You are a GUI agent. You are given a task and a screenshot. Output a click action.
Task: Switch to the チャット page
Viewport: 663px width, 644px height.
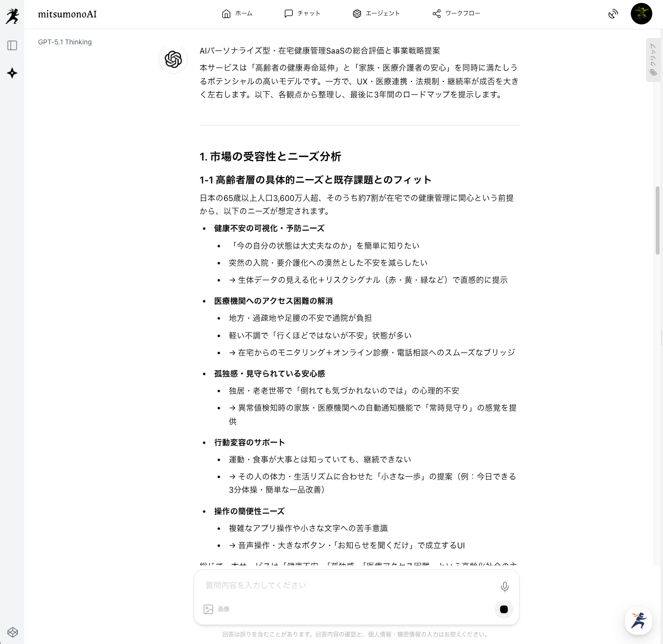coord(302,14)
